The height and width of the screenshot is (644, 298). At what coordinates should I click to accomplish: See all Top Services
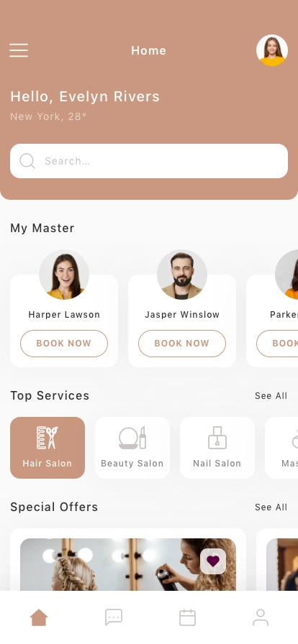click(271, 396)
